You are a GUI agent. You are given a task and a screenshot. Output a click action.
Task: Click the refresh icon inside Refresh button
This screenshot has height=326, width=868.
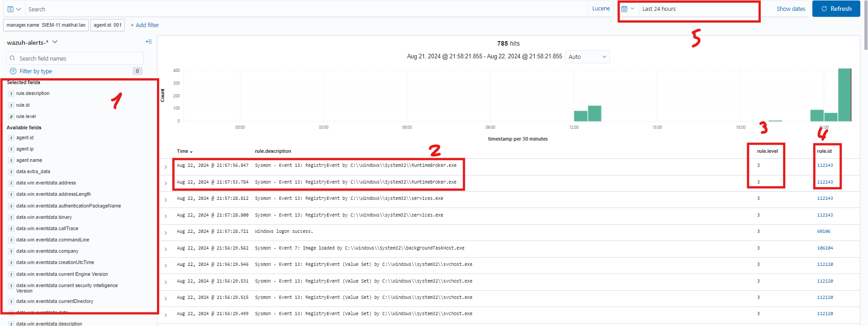(x=824, y=9)
